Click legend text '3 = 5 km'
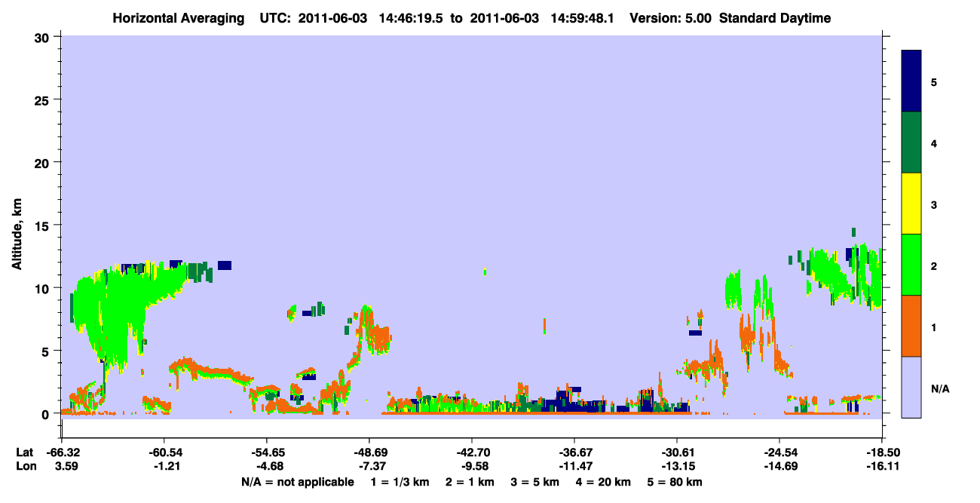The width and height of the screenshot is (980, 503). pos(535,482)
